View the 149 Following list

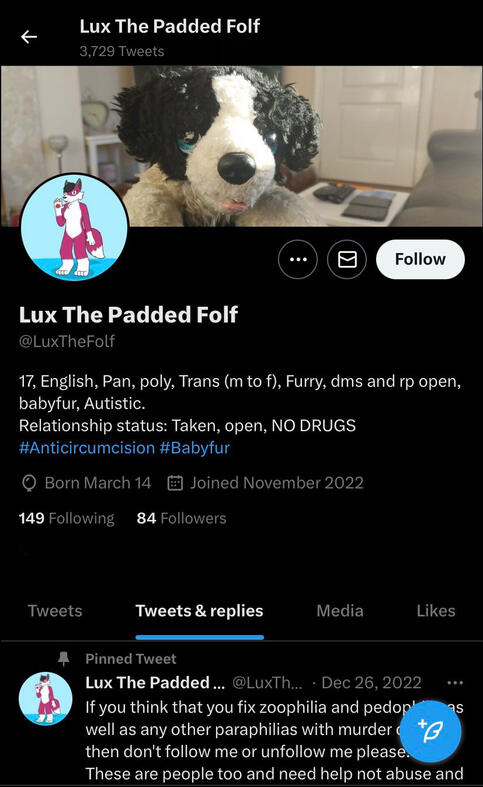pos(66,518)
